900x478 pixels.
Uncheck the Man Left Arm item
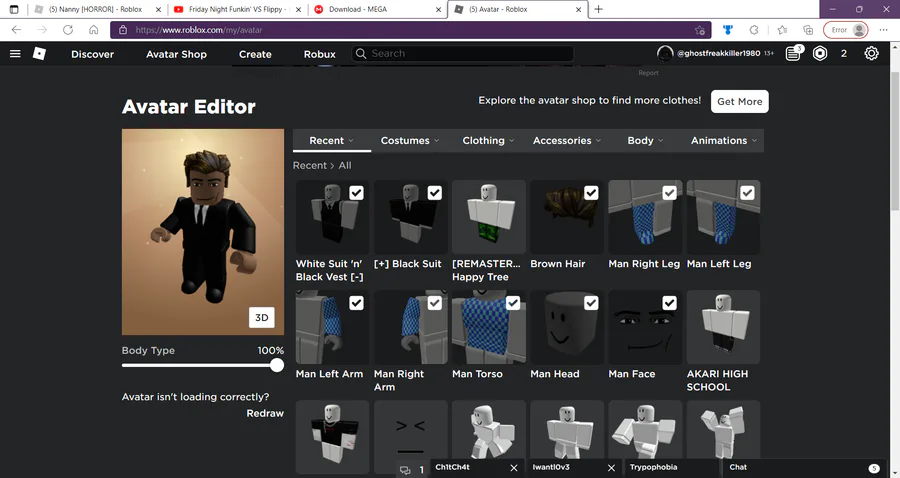[356, 303]
